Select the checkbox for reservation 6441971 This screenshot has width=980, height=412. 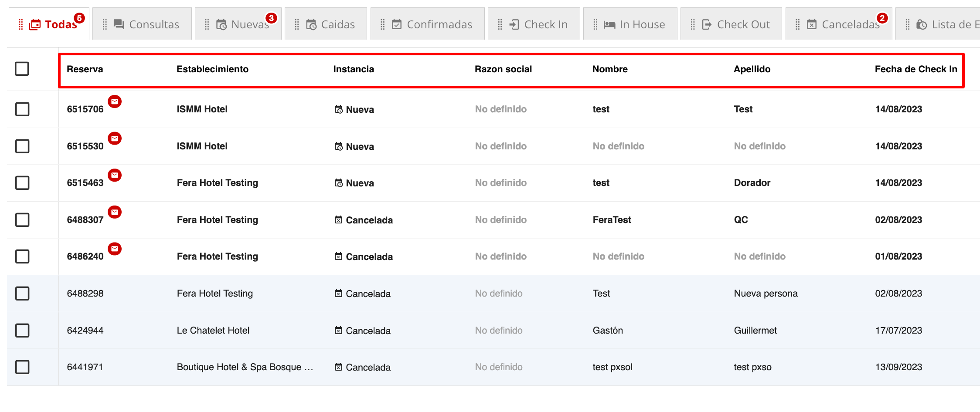coord(22,367)
